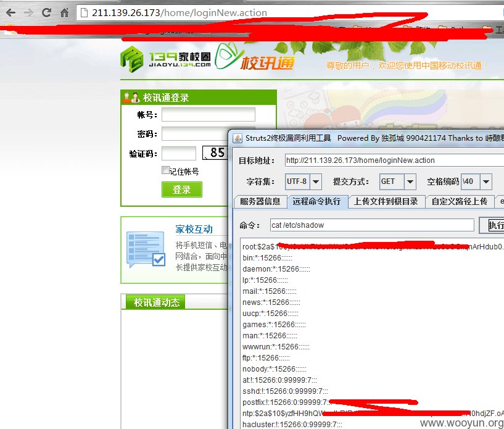Select the lp:*:15266 output line
Screen dimensions: 504x429
point(265,280)
